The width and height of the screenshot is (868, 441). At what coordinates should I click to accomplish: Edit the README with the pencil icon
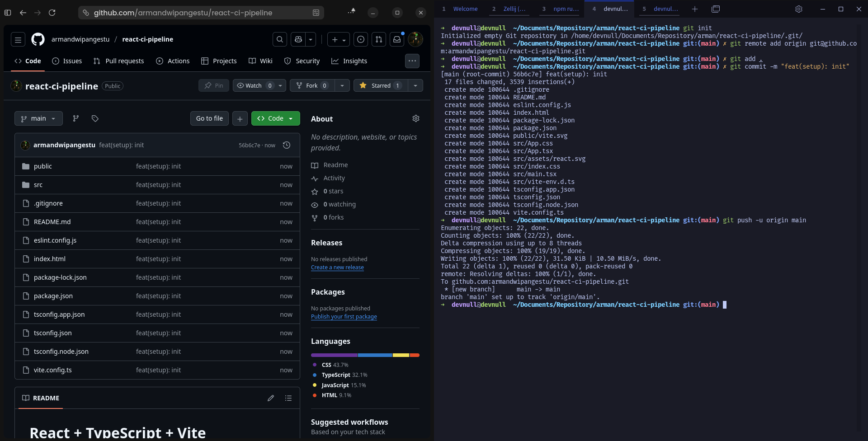tap(271, 398)
